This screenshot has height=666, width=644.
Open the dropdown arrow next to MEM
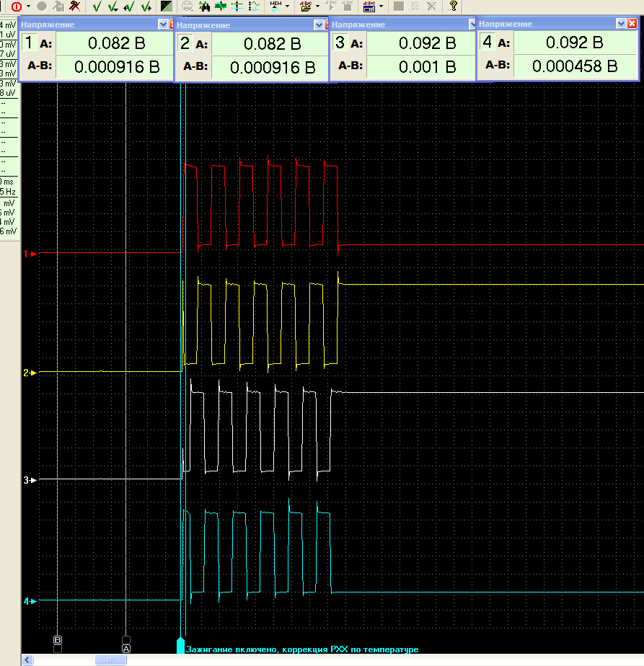[288, 6]
